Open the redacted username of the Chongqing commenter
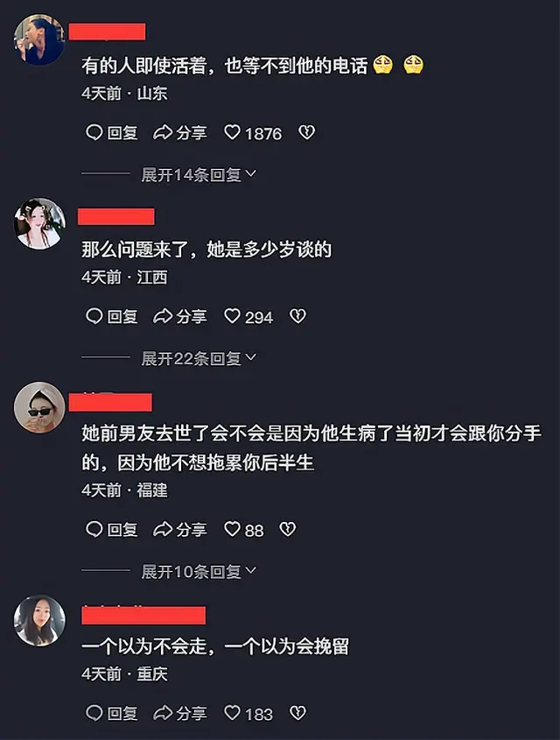 pos(143,616)
